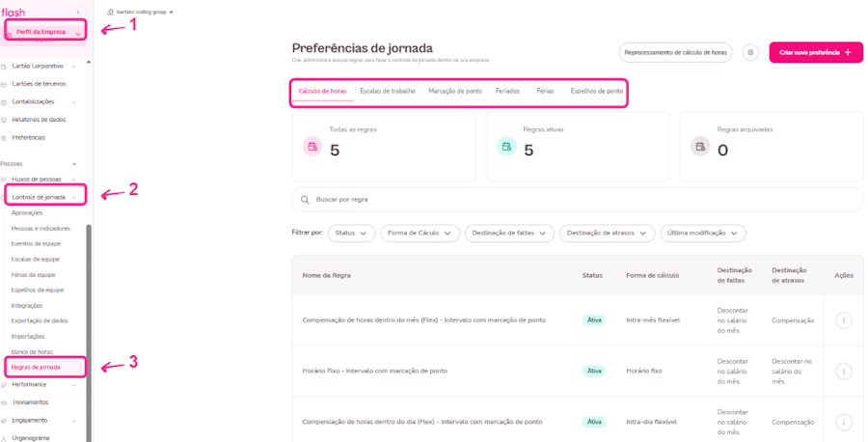The image size is (868, 442).
Task: Switch to the Feriados tab
Action: pos(507,91)
